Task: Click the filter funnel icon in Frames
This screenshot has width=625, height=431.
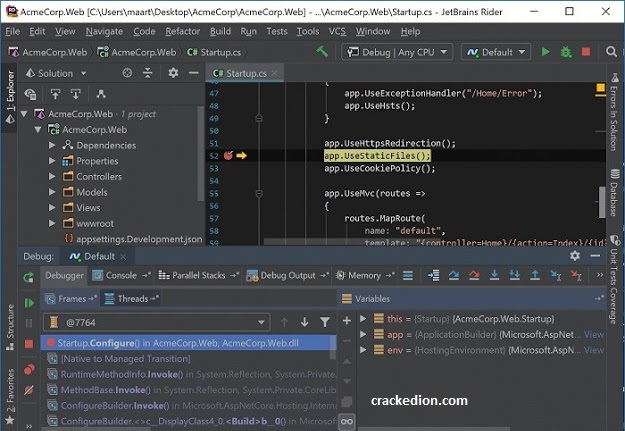Action: [x=325, y=322]
